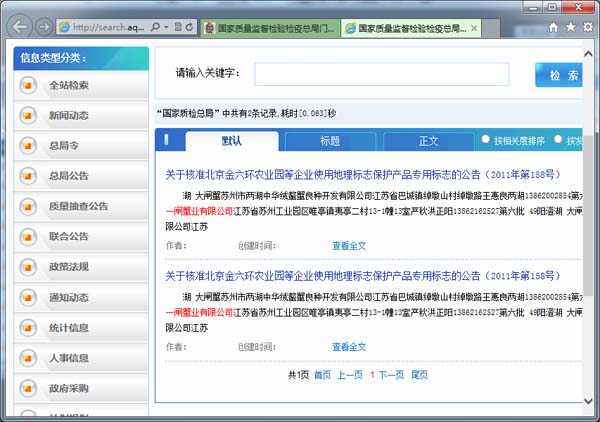The image size is (600, 422).
Task: Switch to the 标题 results tab
Action: click(x=330, y=141)
